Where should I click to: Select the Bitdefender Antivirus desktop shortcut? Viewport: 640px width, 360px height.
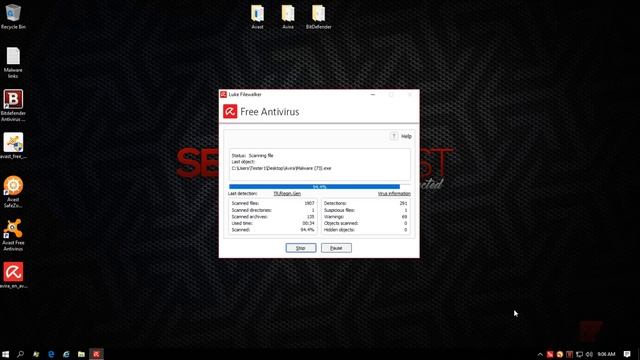(x=13, y=105)
